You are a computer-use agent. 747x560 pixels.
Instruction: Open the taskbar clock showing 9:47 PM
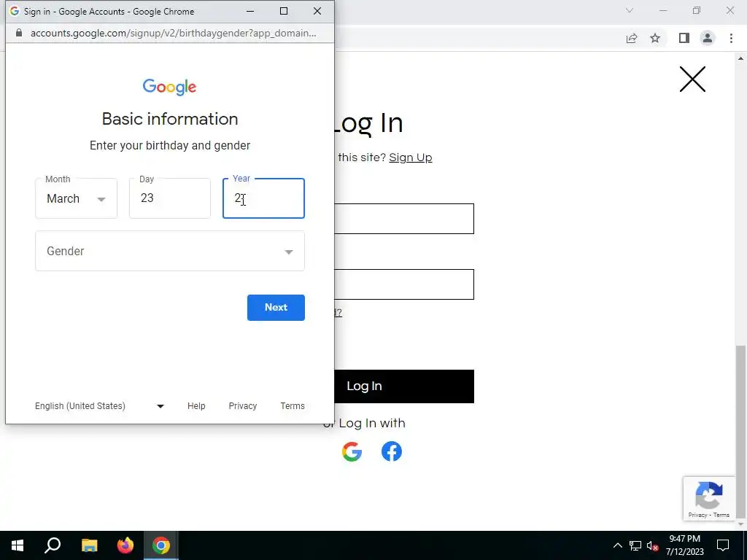(684, 545)
